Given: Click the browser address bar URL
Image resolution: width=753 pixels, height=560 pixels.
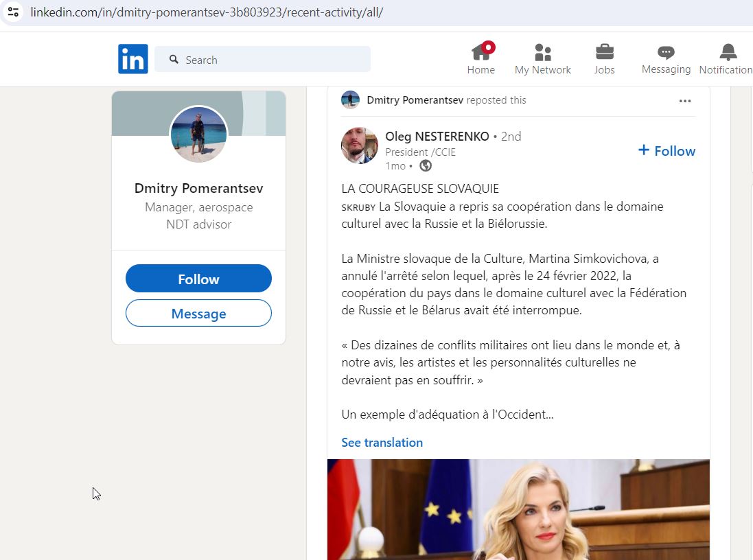Looking at the screenshot, I should point(207,12).
